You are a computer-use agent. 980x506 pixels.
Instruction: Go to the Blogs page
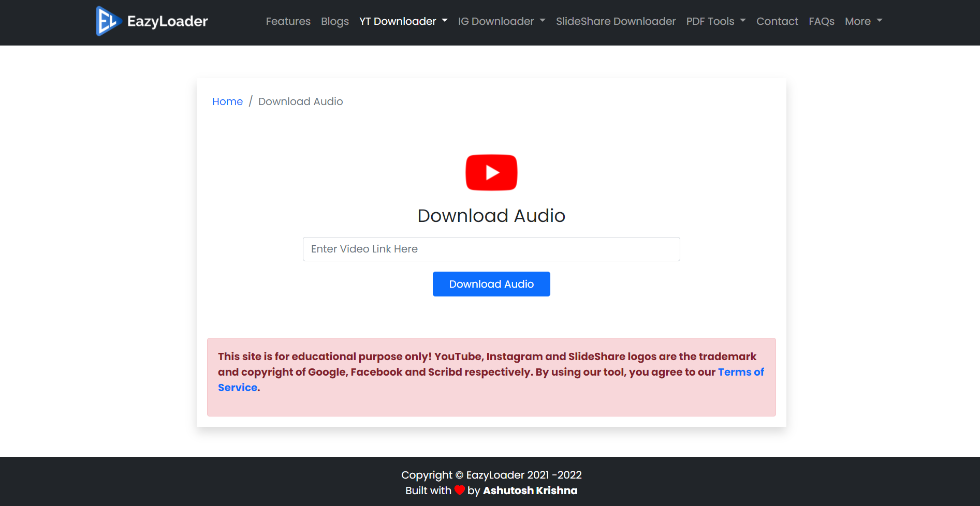click(335, 21)
